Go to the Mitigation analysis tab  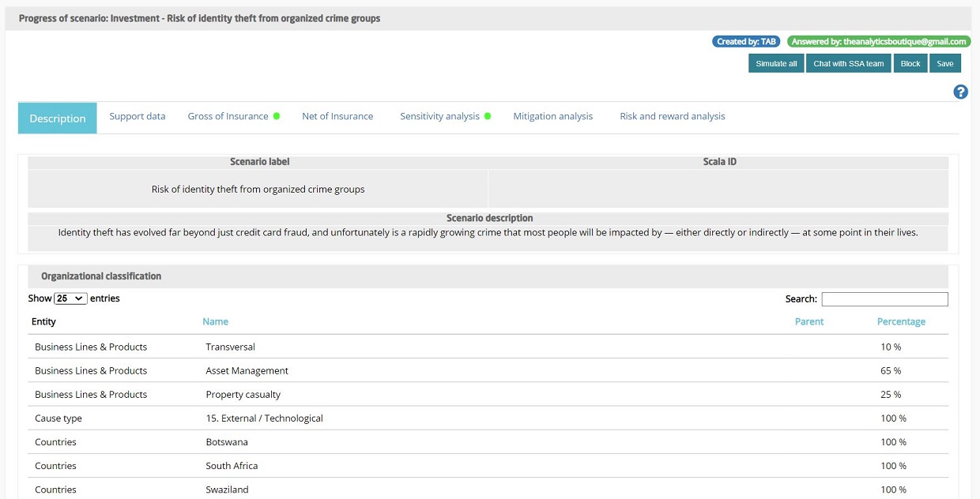(552, 116)
